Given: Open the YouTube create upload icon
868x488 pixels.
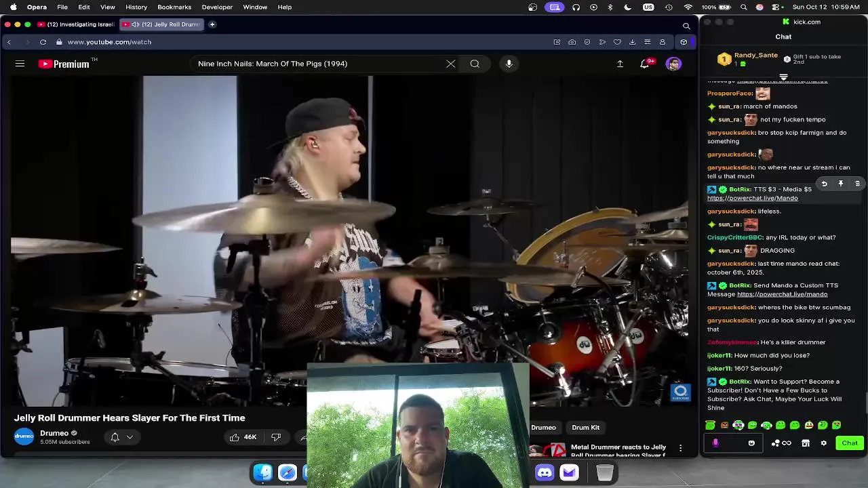Looking at the screenshot, I should [x=620, y=64].
